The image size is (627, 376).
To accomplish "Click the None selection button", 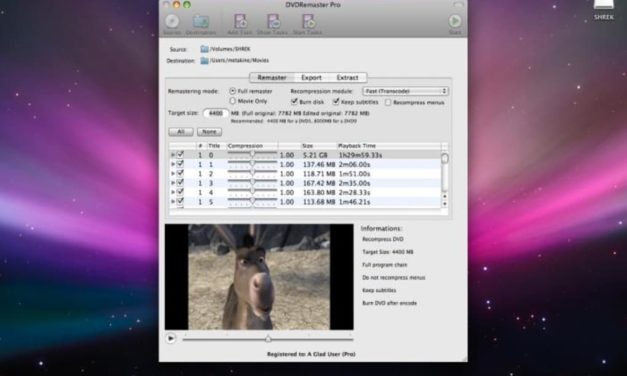I will pyautogui.click(x=209, y=132).
